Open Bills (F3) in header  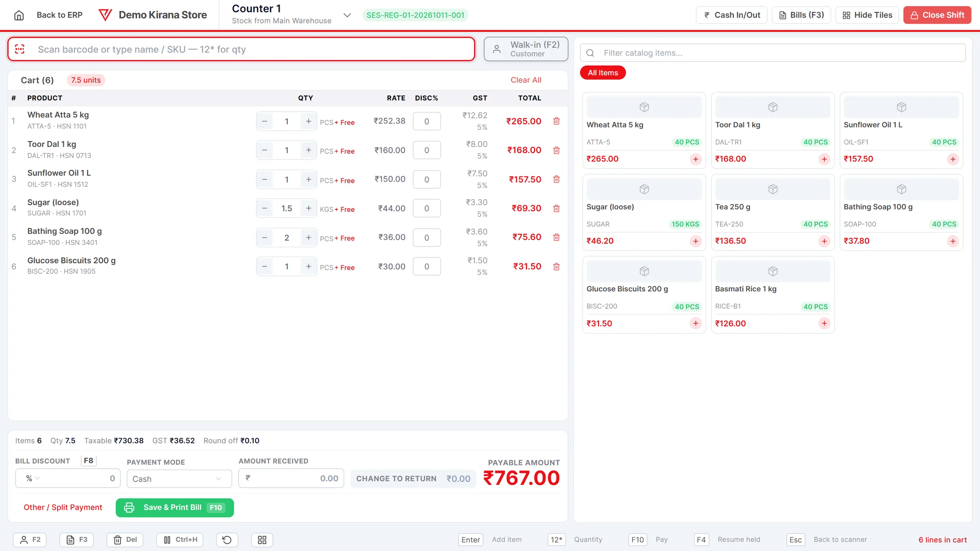point(801,15)
